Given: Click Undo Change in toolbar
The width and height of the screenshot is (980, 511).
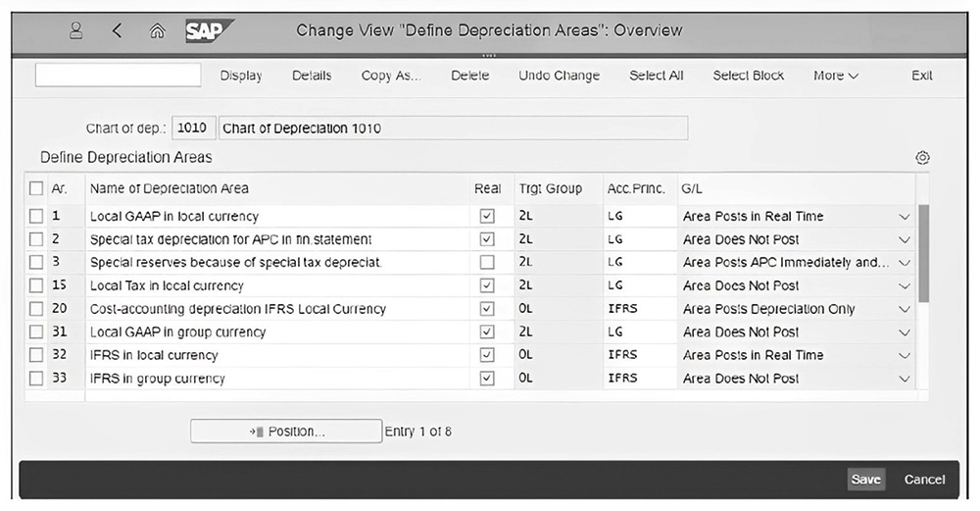Looking at the screenshot, I should tap(559, 76).
